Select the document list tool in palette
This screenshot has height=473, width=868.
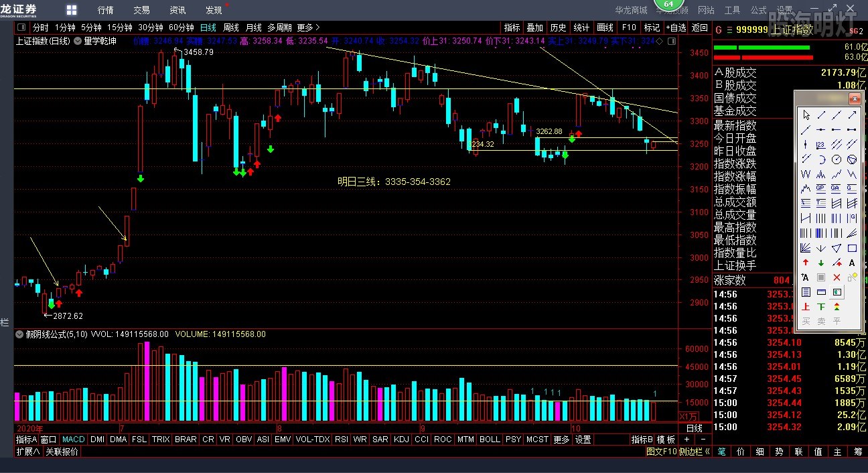[806, 292]
